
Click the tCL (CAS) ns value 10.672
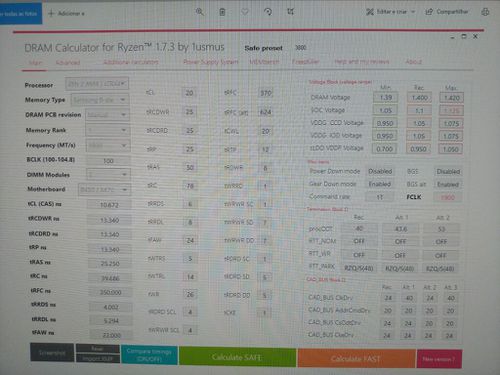(x=109, y=205)
